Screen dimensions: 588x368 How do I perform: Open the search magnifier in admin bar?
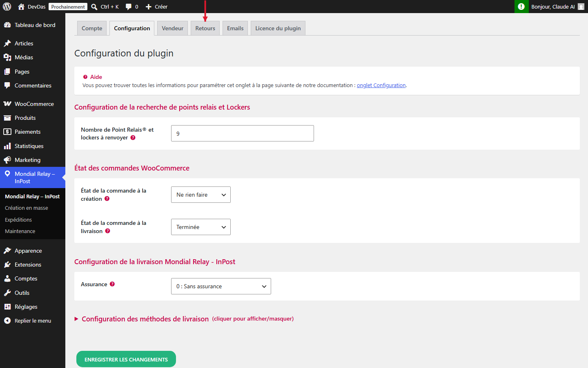coord(94,7)
